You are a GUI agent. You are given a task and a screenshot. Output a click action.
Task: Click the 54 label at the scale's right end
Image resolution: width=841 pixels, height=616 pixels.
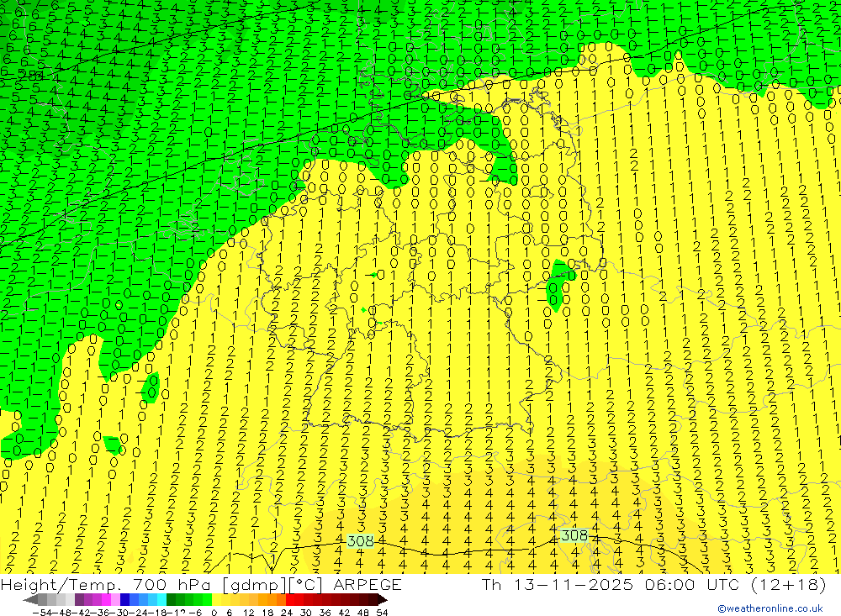(x=382, y=613)
